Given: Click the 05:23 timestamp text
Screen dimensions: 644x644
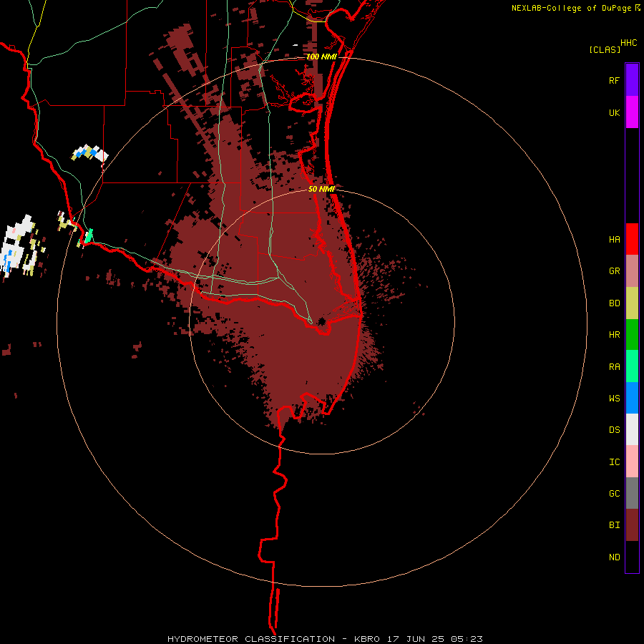Looking at the screenshot, I should pyautogui.click(x=466, y=639).
